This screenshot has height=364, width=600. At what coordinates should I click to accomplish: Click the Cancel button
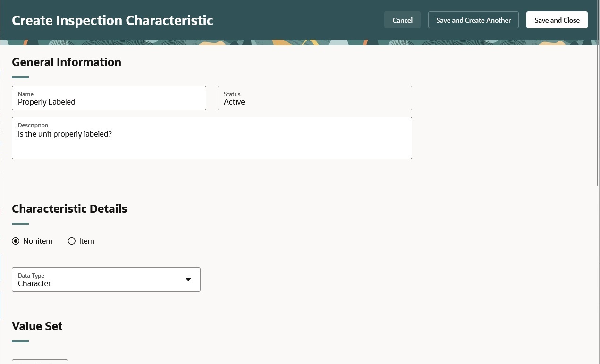pyautogui.click(x=402, y=20)
